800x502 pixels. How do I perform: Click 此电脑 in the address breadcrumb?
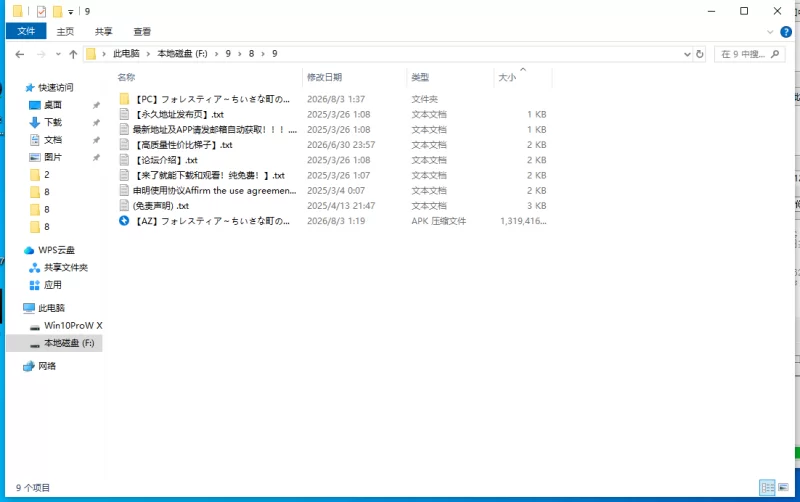click(126, 54)
